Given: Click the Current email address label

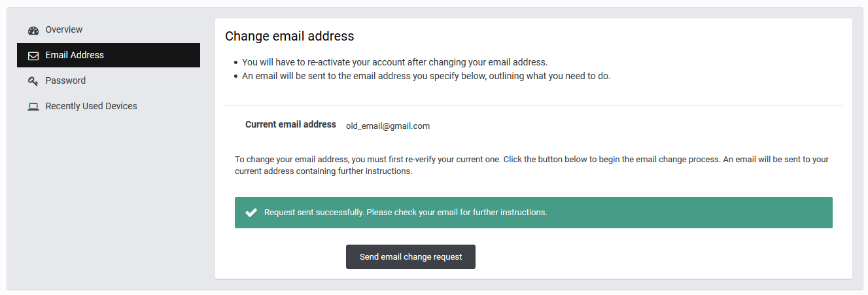Looking at the screenshot, I should 290,124.
